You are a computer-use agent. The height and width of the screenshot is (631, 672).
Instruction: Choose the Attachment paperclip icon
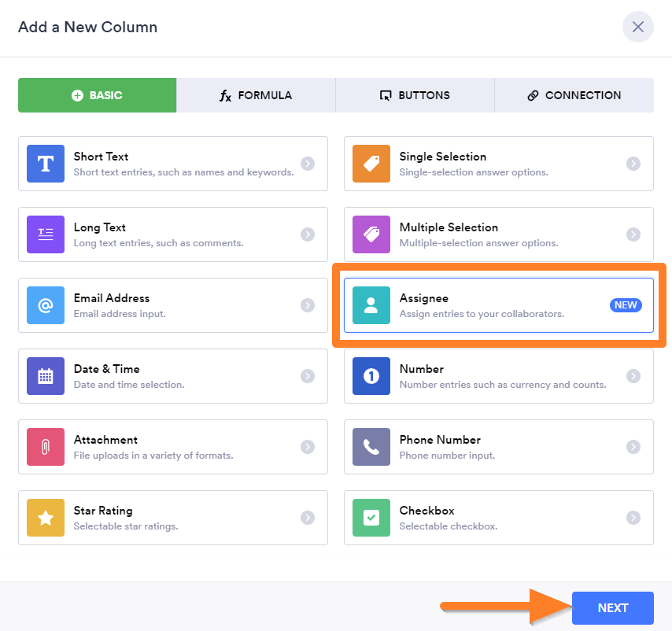pos(46,447)
